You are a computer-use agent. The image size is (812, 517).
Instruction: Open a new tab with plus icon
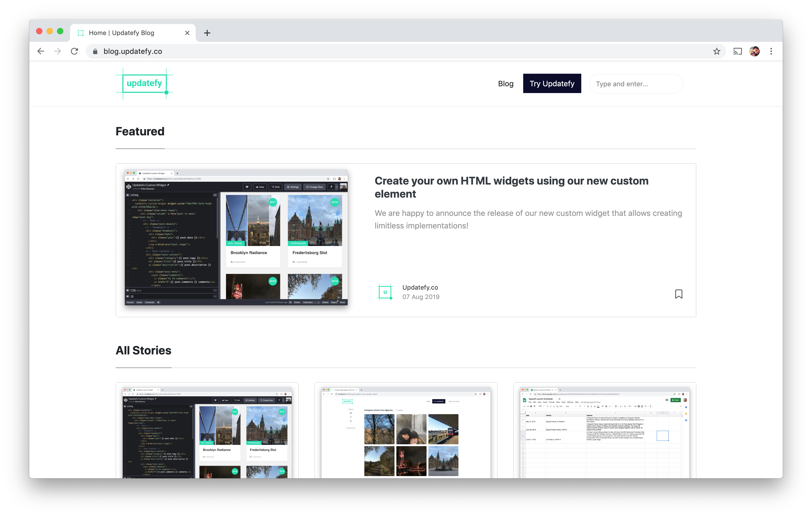click(207, 33)
